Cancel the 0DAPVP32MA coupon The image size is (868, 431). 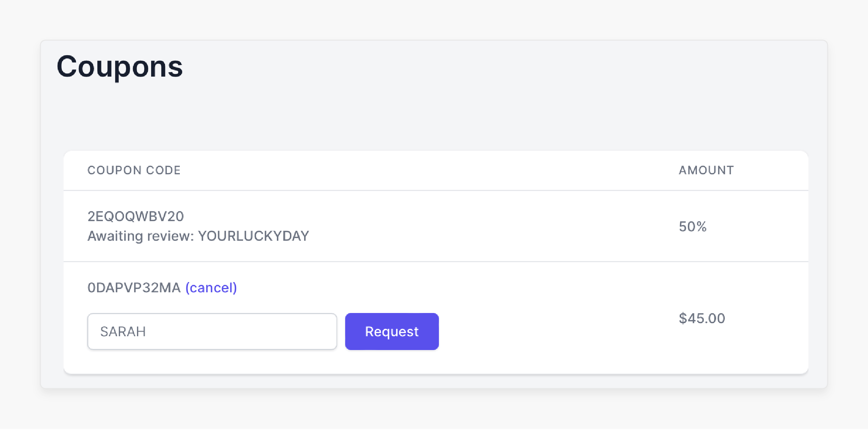pyautogui.click(x=211, y=288)
